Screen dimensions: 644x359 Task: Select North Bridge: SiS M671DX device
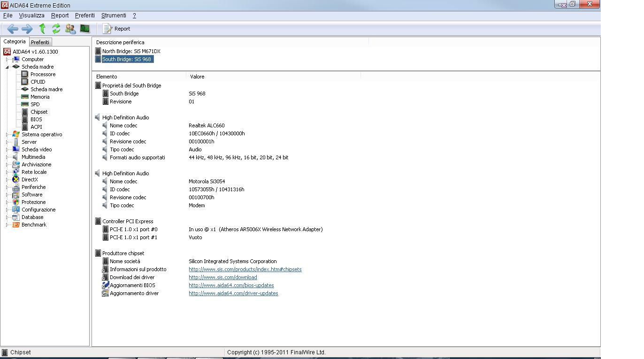pos(131,51)
